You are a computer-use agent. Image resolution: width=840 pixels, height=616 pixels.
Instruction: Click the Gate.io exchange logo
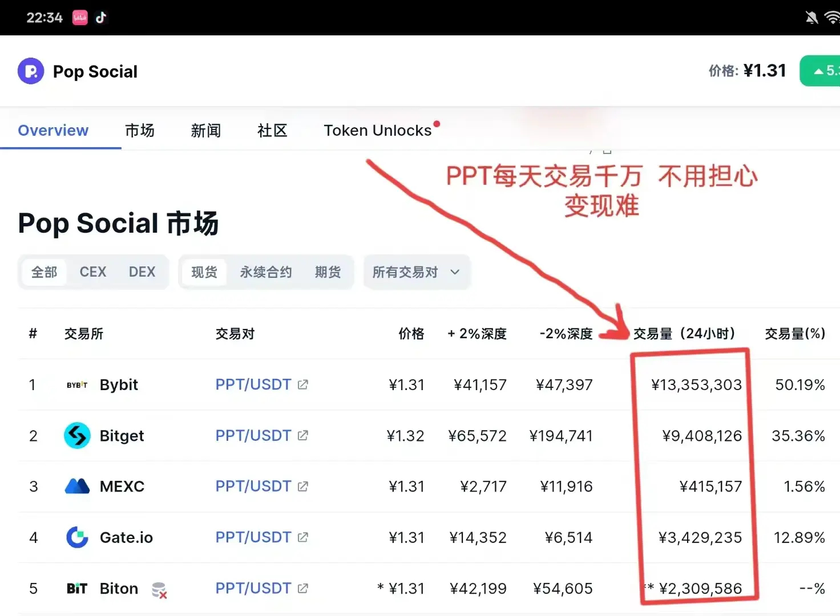click(77, 537)
